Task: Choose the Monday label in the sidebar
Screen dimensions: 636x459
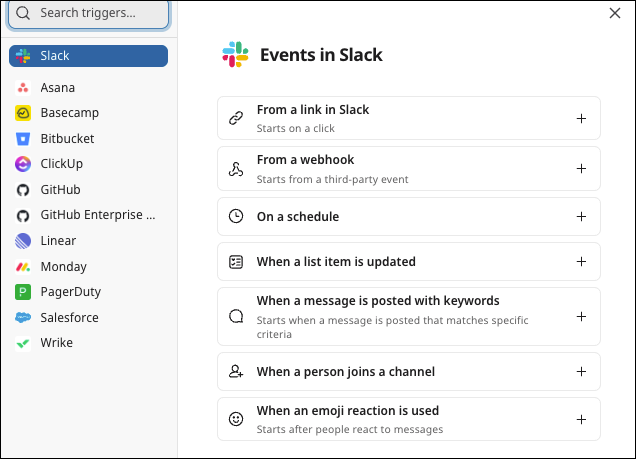Action: click(64, 267)
